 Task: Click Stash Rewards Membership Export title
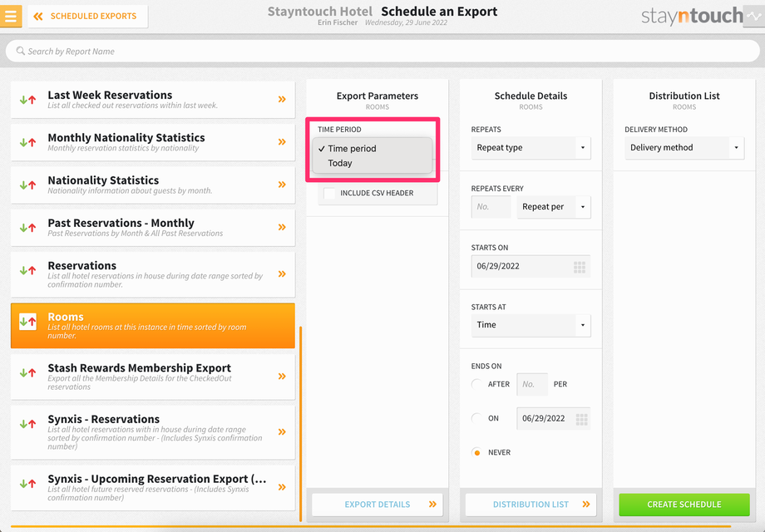click(140, 367)
